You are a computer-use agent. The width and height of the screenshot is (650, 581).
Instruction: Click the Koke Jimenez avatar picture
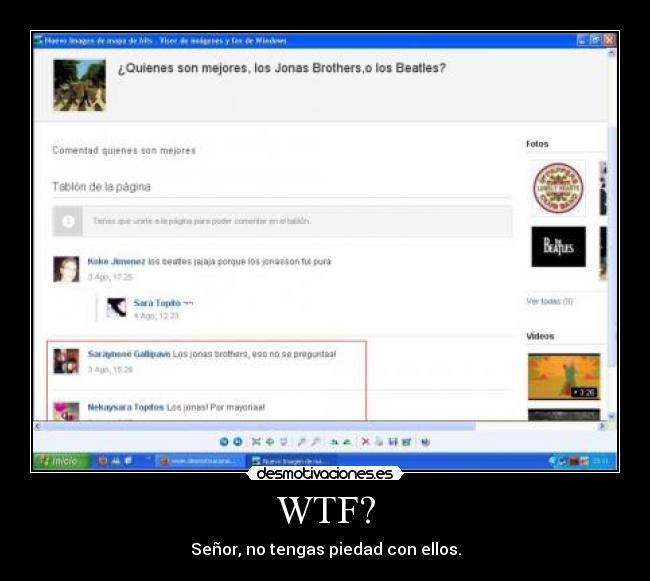(66, 269)
